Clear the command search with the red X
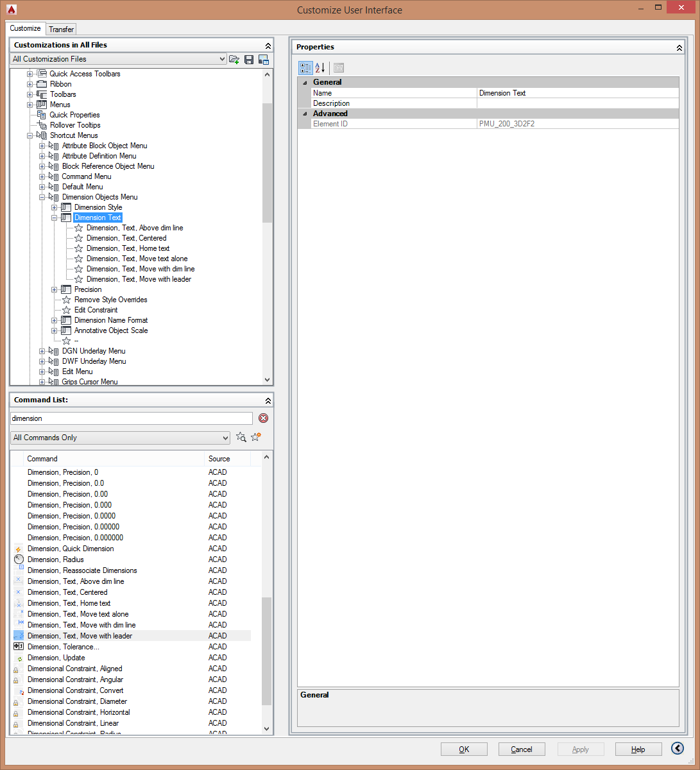Viewport: 700px width, 770px height. pos(263,418)
